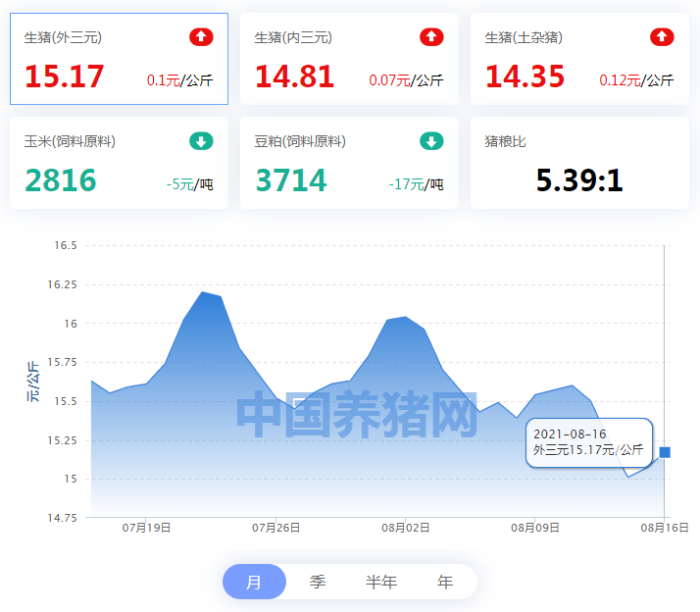Click the tooltip showing 2021-08-16 外三元15.17元/公斤
Image resolution: width=700 pixels, height=612 pixels.
(589, 442)
